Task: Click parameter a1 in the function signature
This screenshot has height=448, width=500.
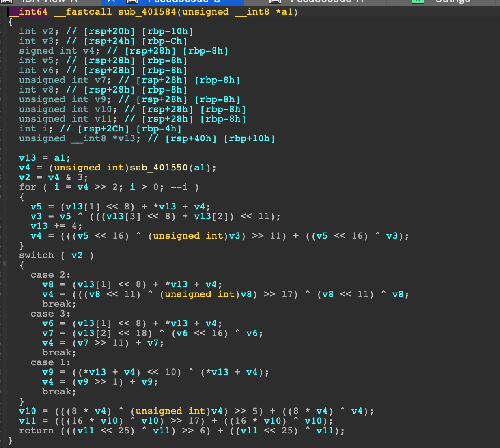Action: (x=287, y=12)
